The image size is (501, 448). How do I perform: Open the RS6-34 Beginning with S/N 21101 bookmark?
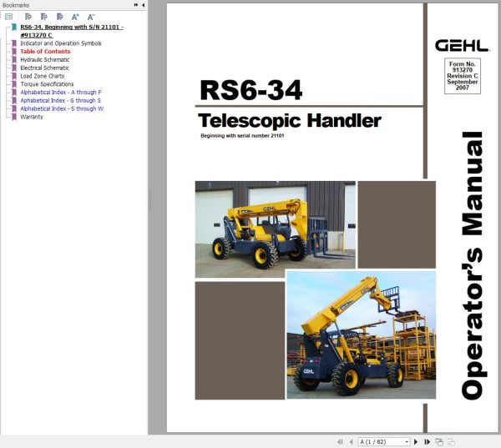point(72,31)
